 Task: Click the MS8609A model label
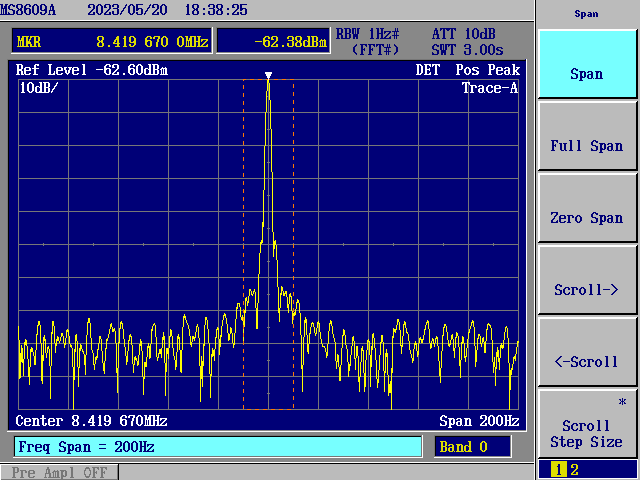28,10
